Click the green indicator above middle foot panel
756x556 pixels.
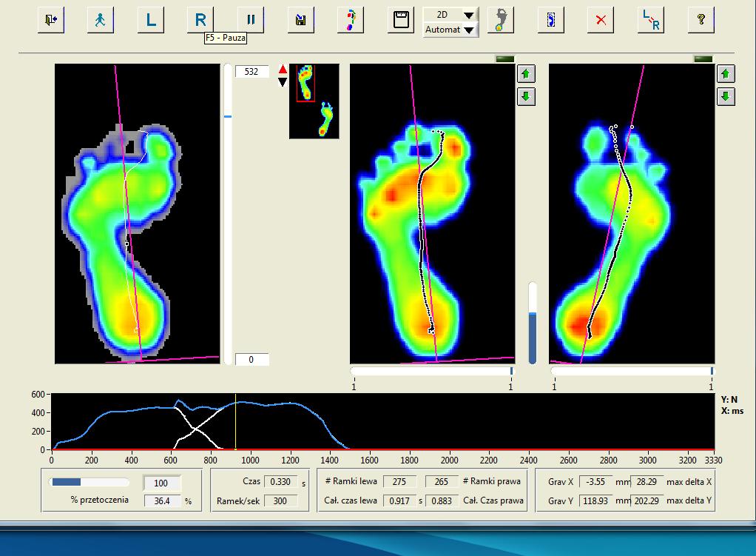504,59
